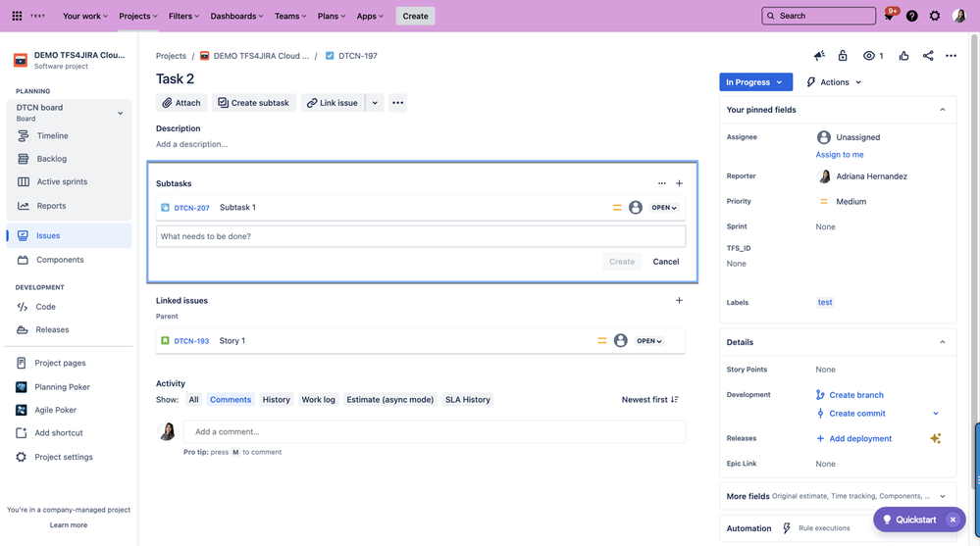This screenshot has height=546, width=980.
Task: Click the issue restrictions lock icon
Action: click(x=843, y=56)
